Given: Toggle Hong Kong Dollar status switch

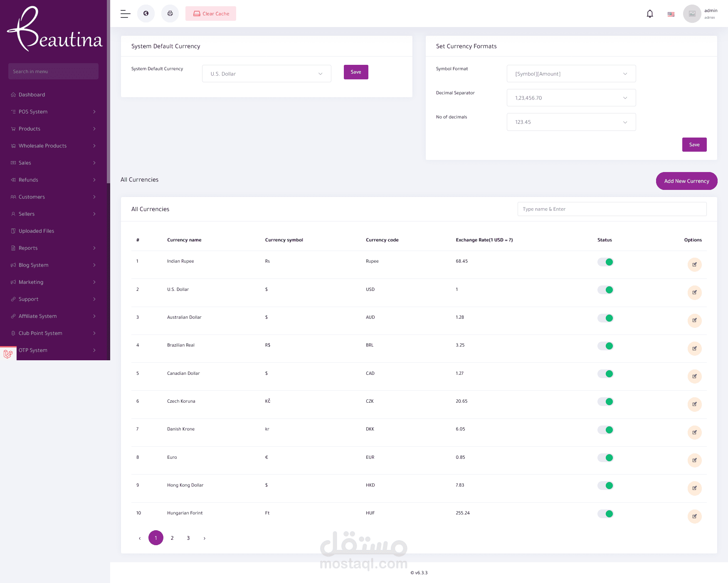Looking at the screenshot, I should tap(605, 485).
